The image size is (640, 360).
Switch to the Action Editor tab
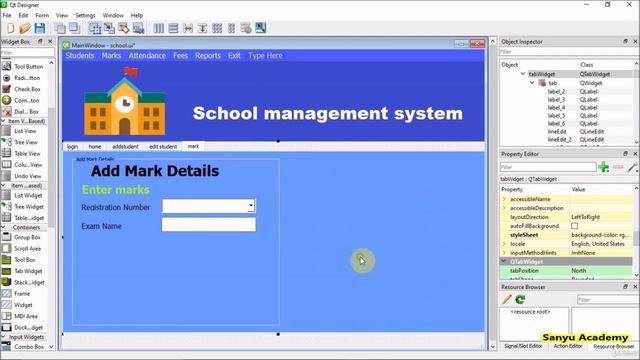point(568,346)
